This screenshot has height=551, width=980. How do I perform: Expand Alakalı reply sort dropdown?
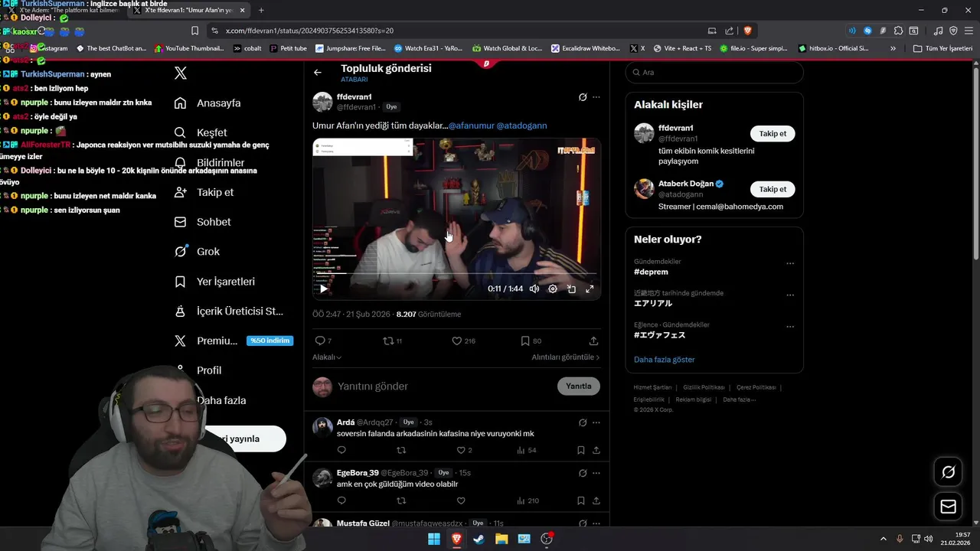(327, 357)
